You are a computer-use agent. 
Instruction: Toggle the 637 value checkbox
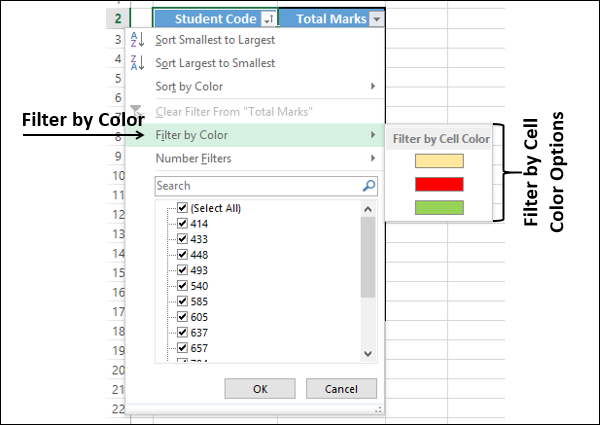tap(182, 332)
